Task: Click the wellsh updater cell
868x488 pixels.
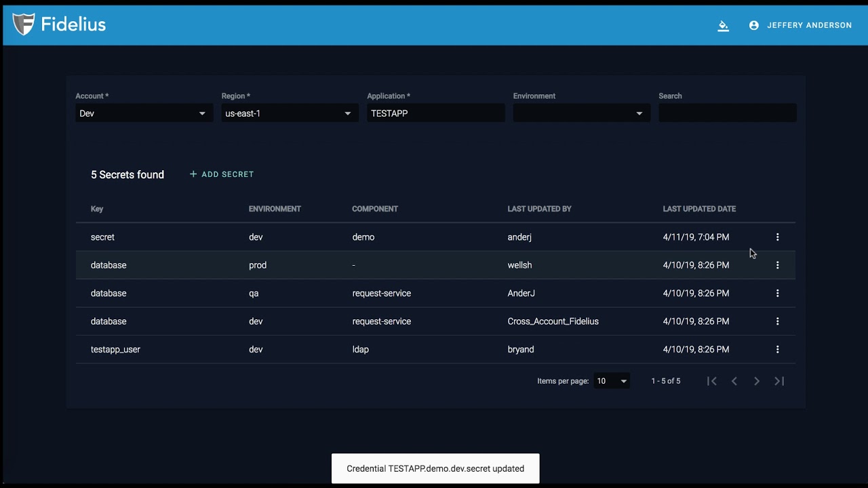Action: pos(520,265)
